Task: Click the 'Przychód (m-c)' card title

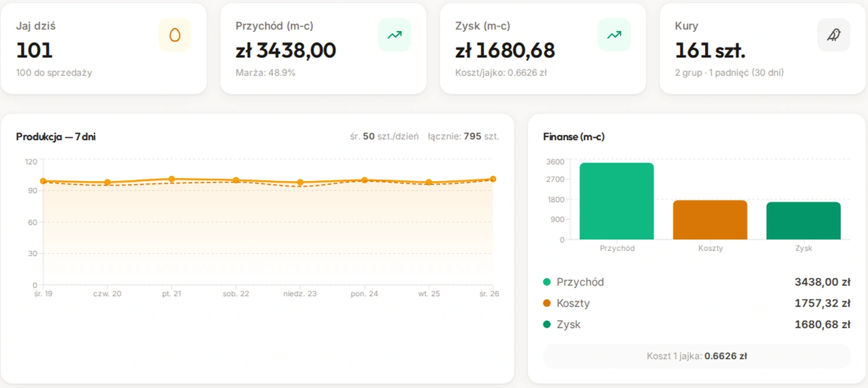Action: (x=274, y=26)
